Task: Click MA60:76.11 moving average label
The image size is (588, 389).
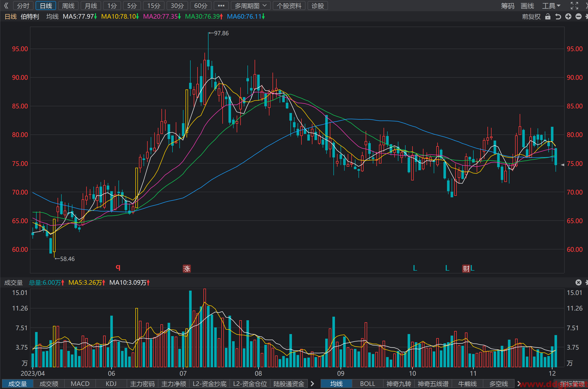Action: (246, 17)
